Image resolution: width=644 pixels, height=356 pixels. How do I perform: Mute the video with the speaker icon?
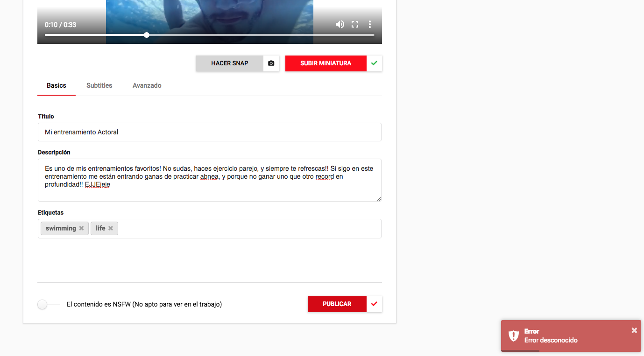(340, 24)
